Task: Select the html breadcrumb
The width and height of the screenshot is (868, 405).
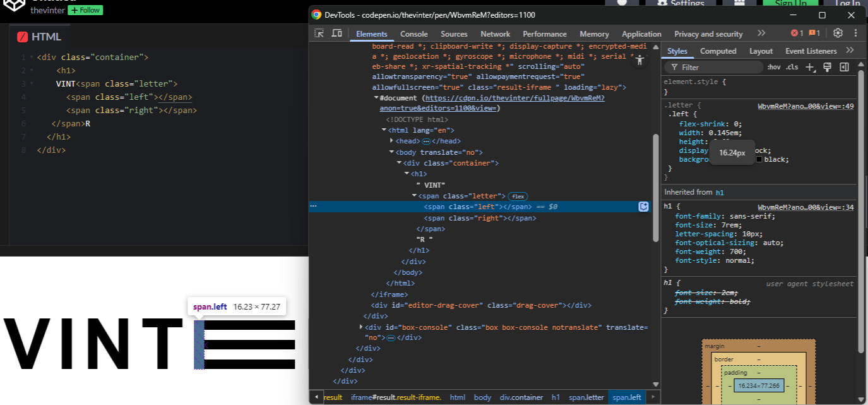Action: tap(458, 397)
